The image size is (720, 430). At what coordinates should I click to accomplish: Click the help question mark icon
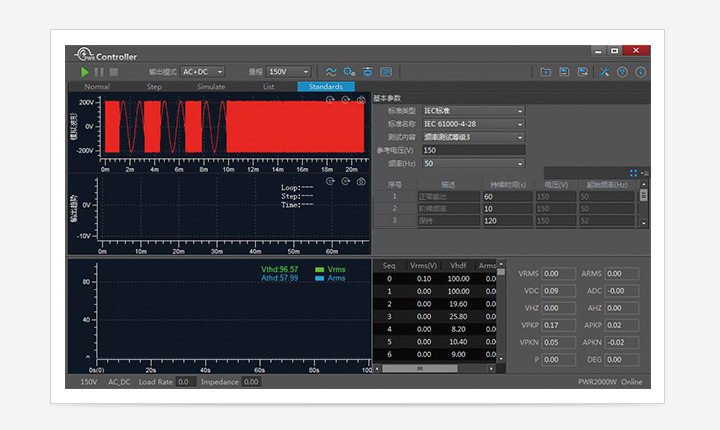622,72
